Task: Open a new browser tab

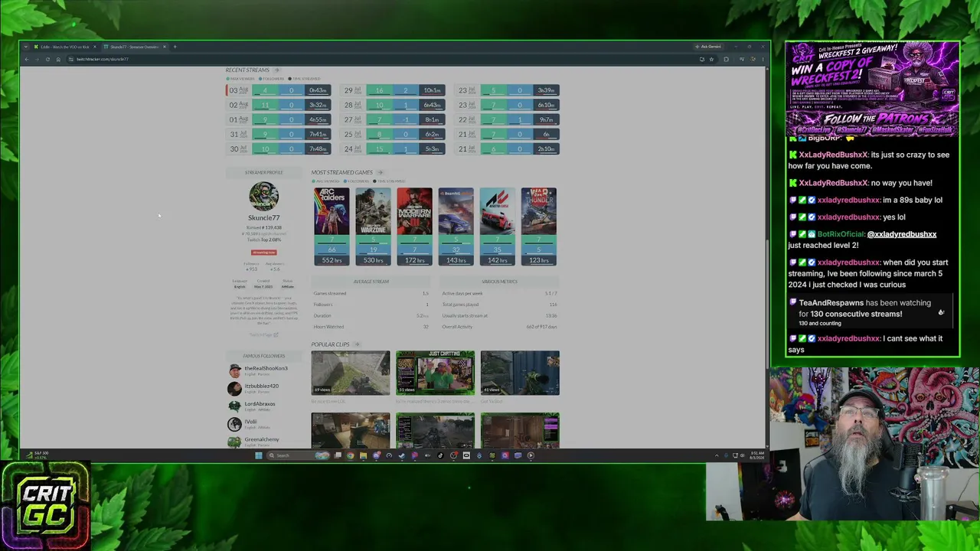Action: (175, 47)
